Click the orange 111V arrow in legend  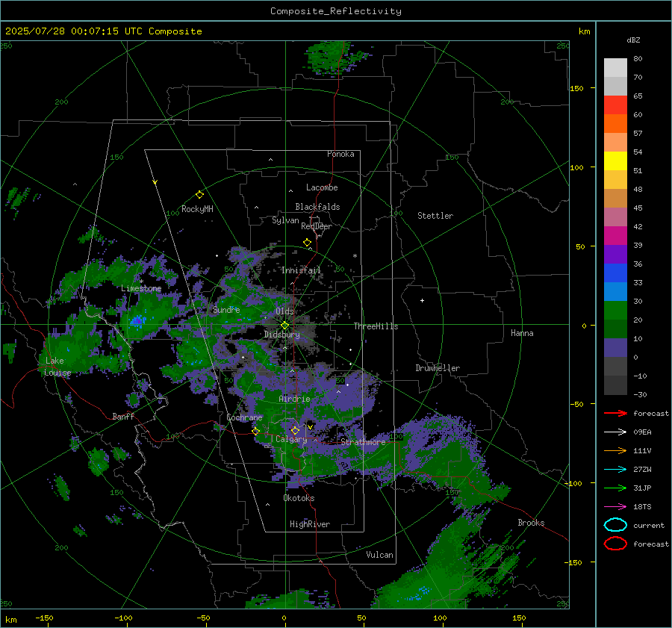click(x=615, y=450)
